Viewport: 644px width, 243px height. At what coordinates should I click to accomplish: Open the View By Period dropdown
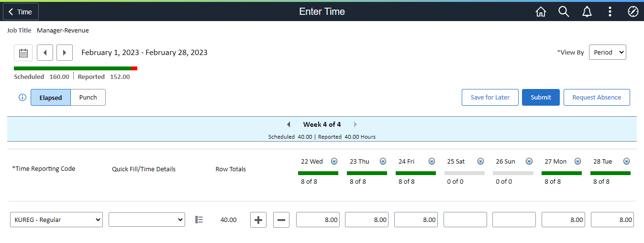607,53
